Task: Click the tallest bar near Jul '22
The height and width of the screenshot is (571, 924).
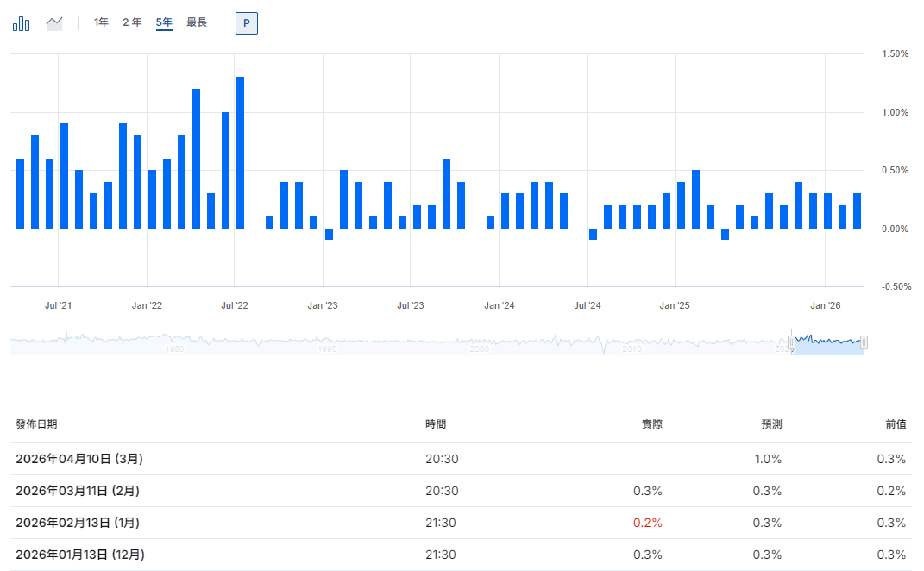Action: (x=240, y=153)
